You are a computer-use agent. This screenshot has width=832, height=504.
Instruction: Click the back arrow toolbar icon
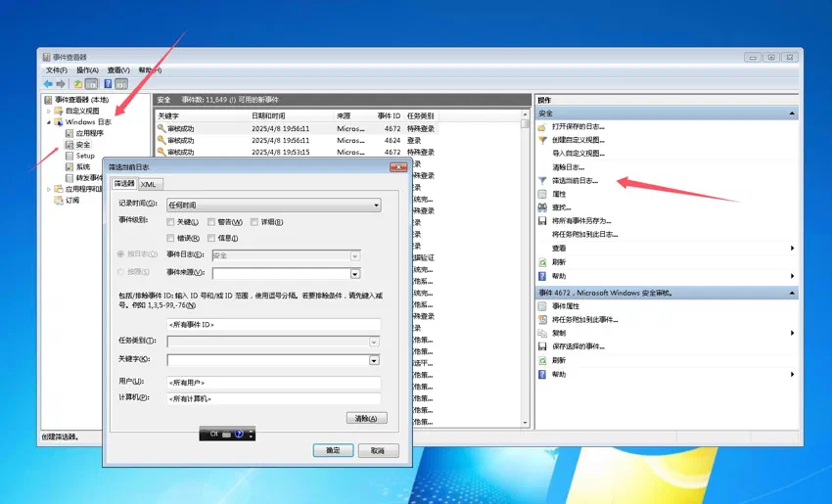coord(48,84)
